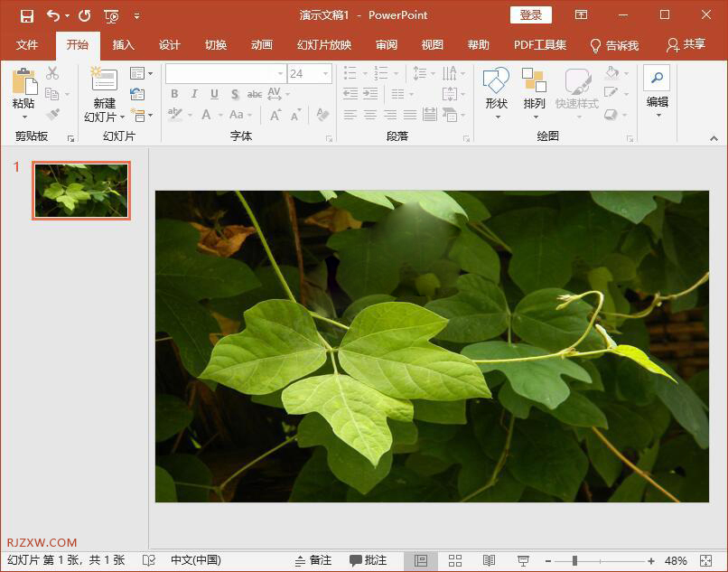Image resolution: width=728 pixels, height=572 pixels.
Task: Switch to the Animations (动画) tab
Action: [261, 45]
